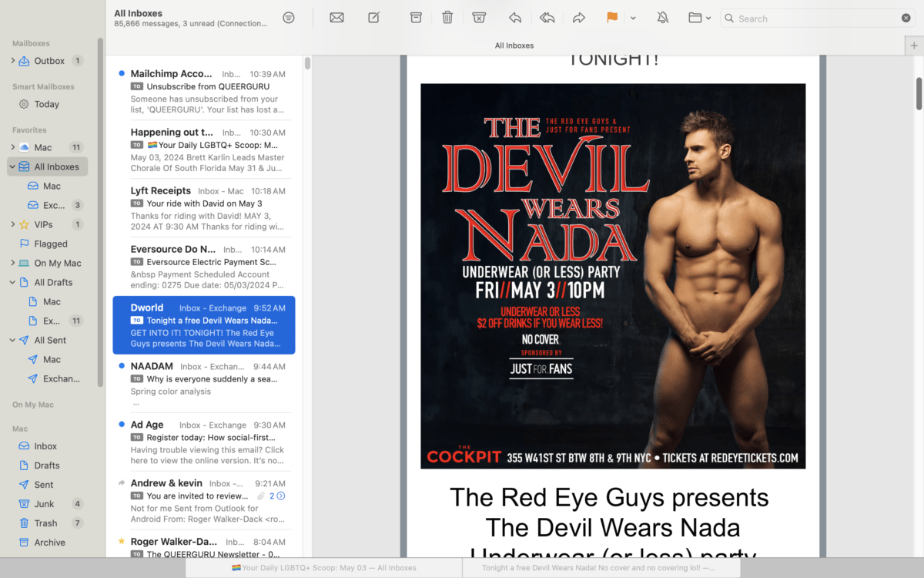Click the message list scrollbar
The image size is (924, 578).
coord(307,63)
